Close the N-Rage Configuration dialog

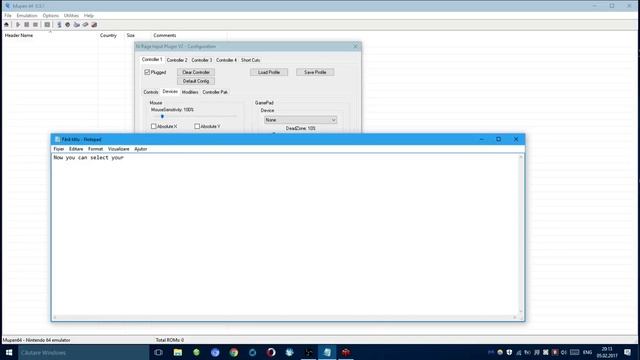pos(355,47)
